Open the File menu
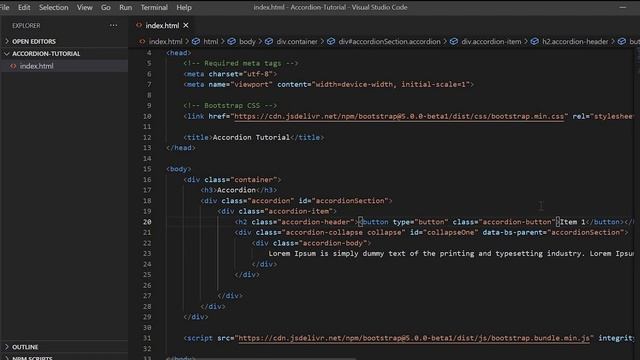This screenshot has width=640, height=360. pyautogui.click(x=4, y=7)
